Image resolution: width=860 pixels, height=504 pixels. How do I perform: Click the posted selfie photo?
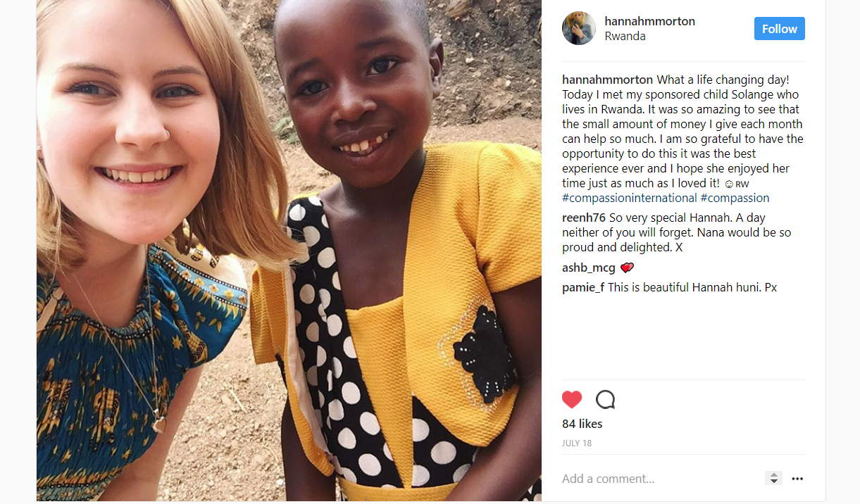coord(289,251)
